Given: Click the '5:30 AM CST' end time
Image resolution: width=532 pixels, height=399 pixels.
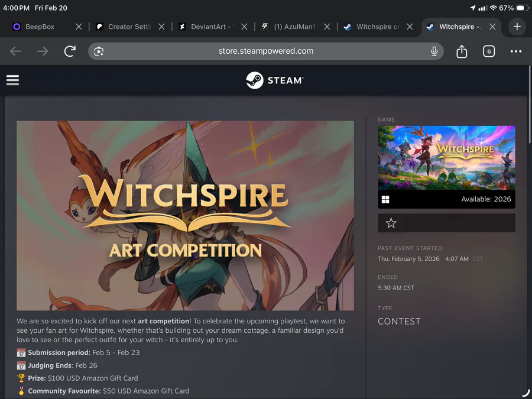Looking at the screenshot, I should click(396, 288).
